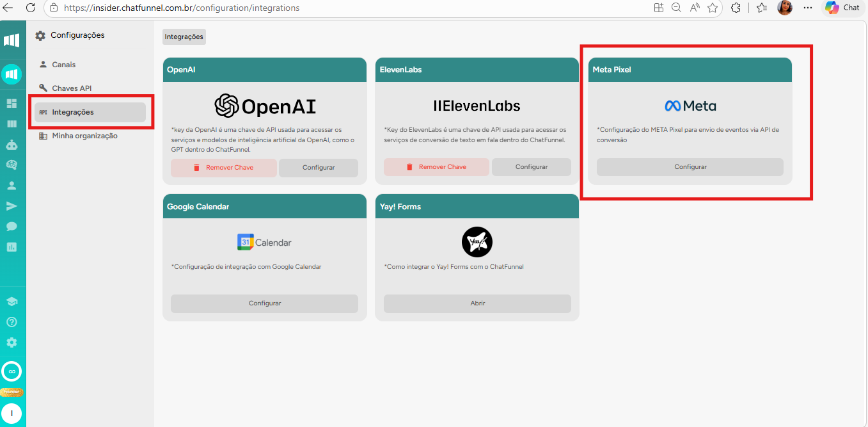Screen dimensions: 868x427
Task: Open the dashboard grid icon in sidebar
Action: [x=12, y=104]
